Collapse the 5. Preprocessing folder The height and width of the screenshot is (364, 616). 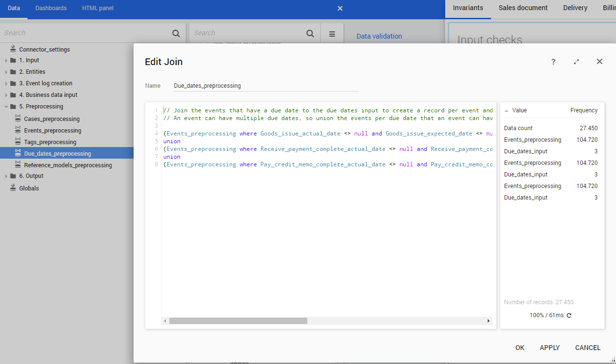[x=6, y=106]
